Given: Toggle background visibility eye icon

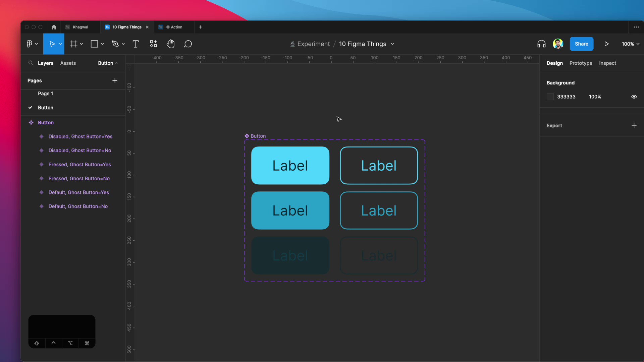Looking at the screenshot, I should click(x=634, y=97).
